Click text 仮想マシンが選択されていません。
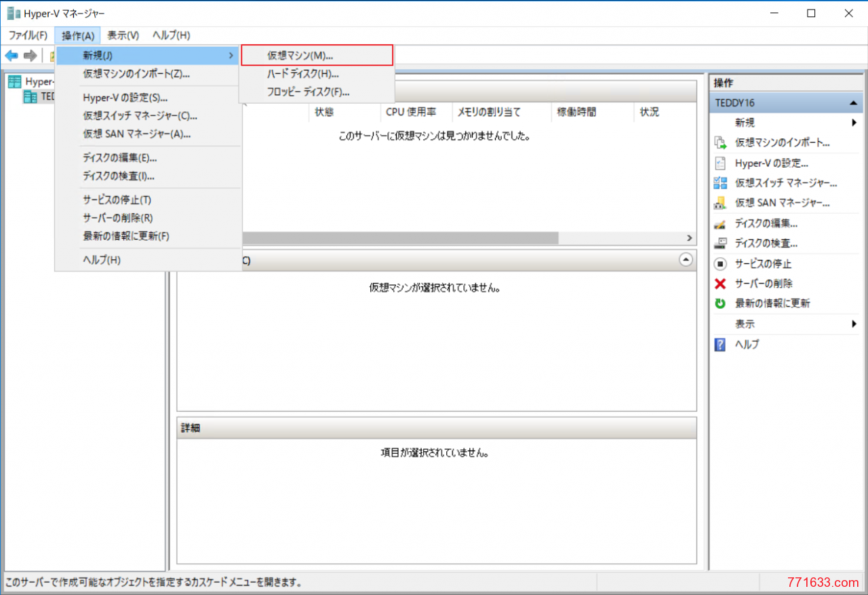 (436, 288)
